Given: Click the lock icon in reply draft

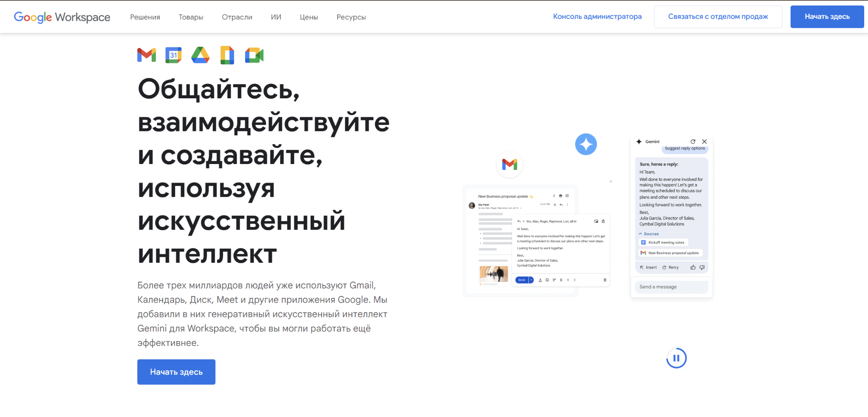Looking at the screenshot, I should pos(603,221).
